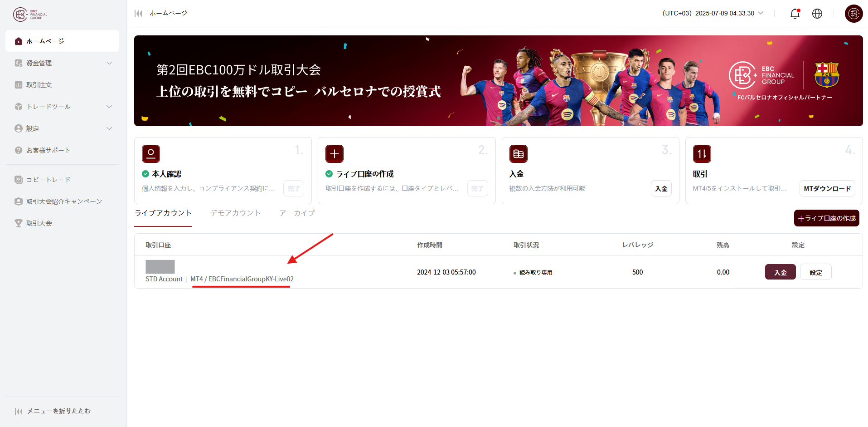Click the コピートレード icon
Screen dimensions: 868x427
19,180
